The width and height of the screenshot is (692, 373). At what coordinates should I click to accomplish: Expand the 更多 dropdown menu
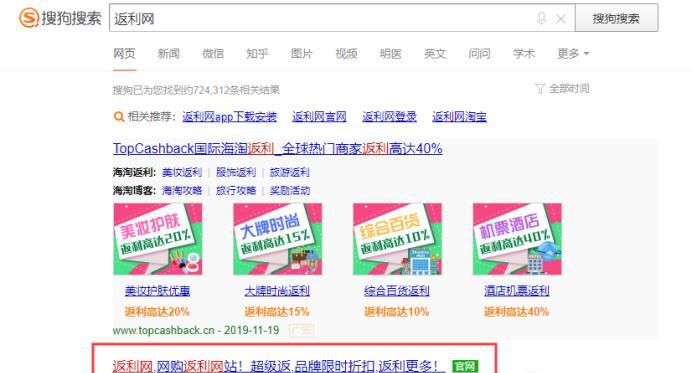pos(573,54)
